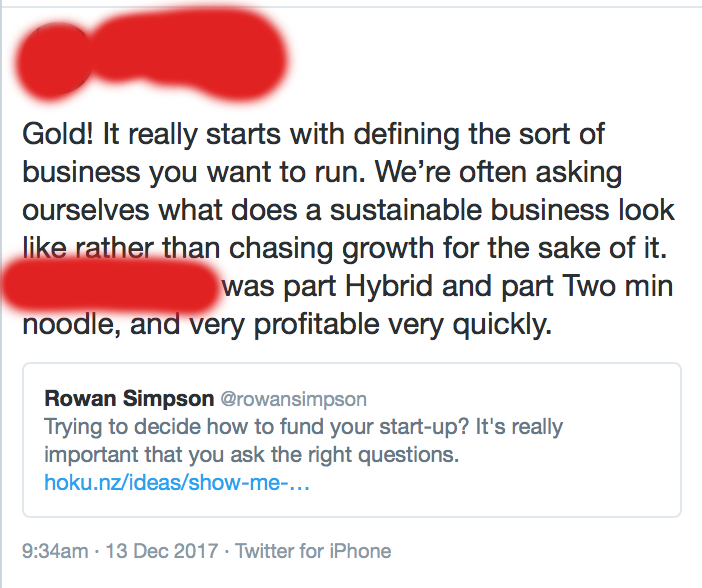Click the Twitter for iPhone source label
This screenshot has height=588, width=702.
313,551
